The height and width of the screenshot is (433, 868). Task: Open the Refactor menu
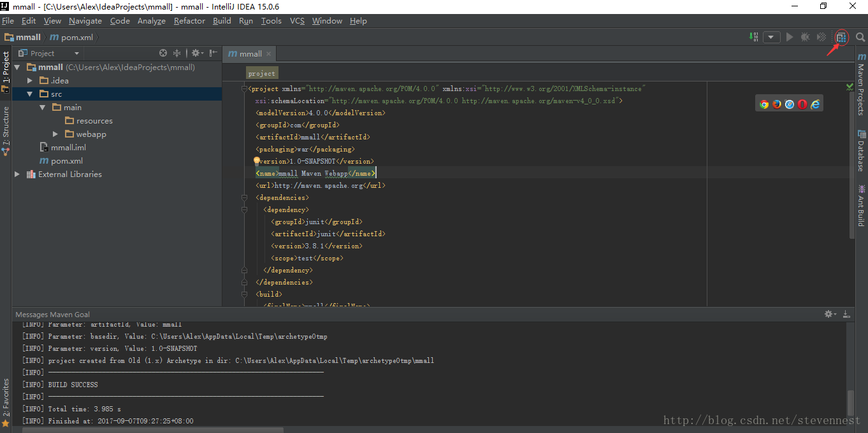190,21
